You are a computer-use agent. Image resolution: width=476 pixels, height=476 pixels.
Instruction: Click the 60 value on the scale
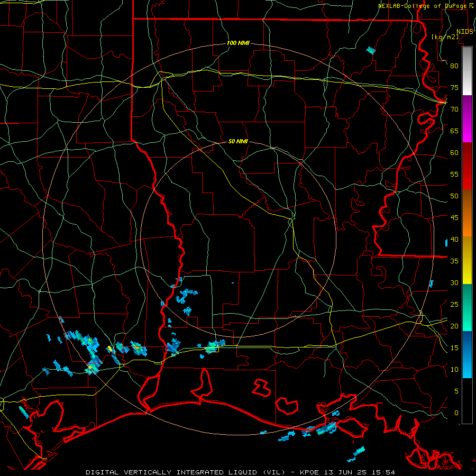point(454,153)
